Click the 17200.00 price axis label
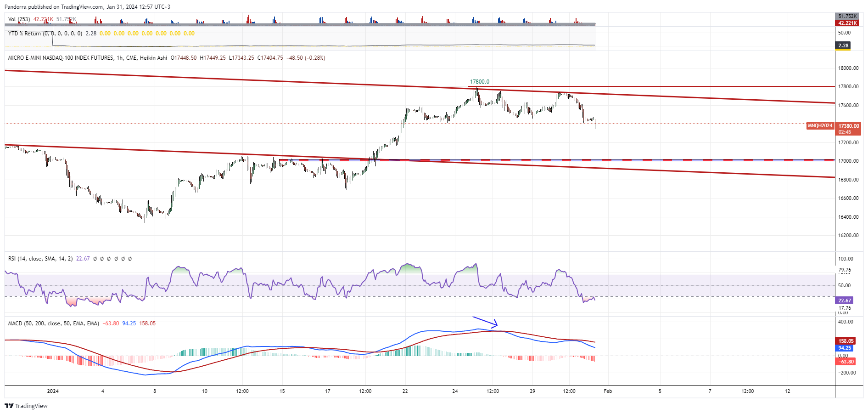The width and height of the screenshot is (868, 414). pos(848,142)
